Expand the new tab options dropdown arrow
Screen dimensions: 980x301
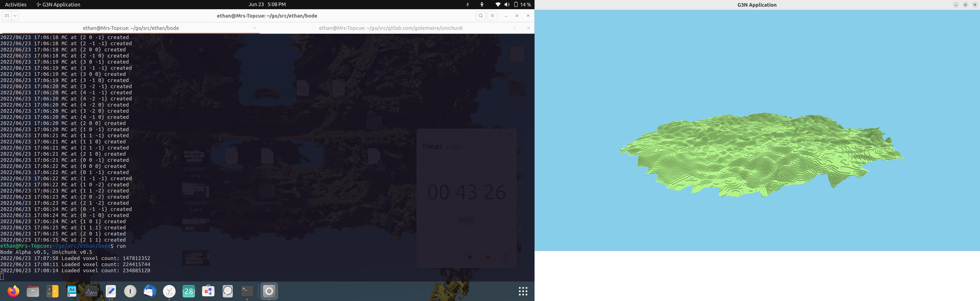pyautogui.click(x=15, y=16)
